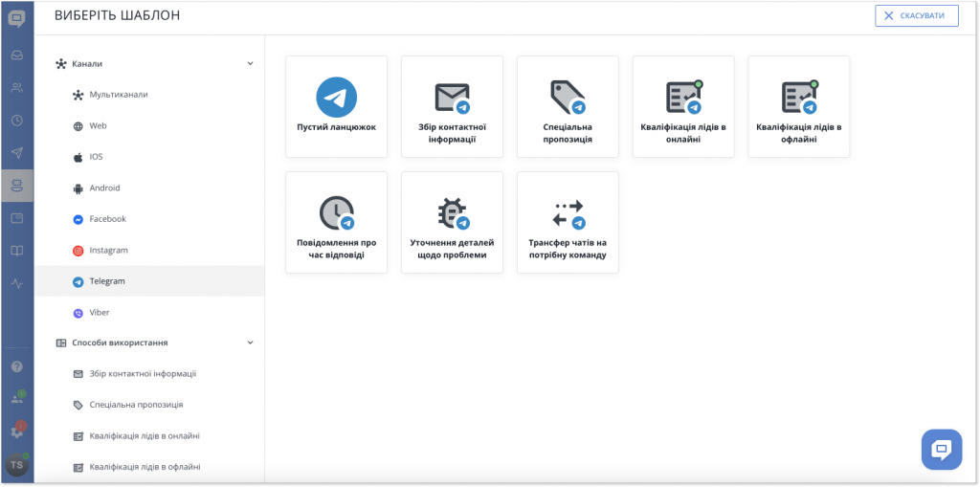Select the Web channel
The width and height of the screenshot is (980, 487).
pos(150,125)
